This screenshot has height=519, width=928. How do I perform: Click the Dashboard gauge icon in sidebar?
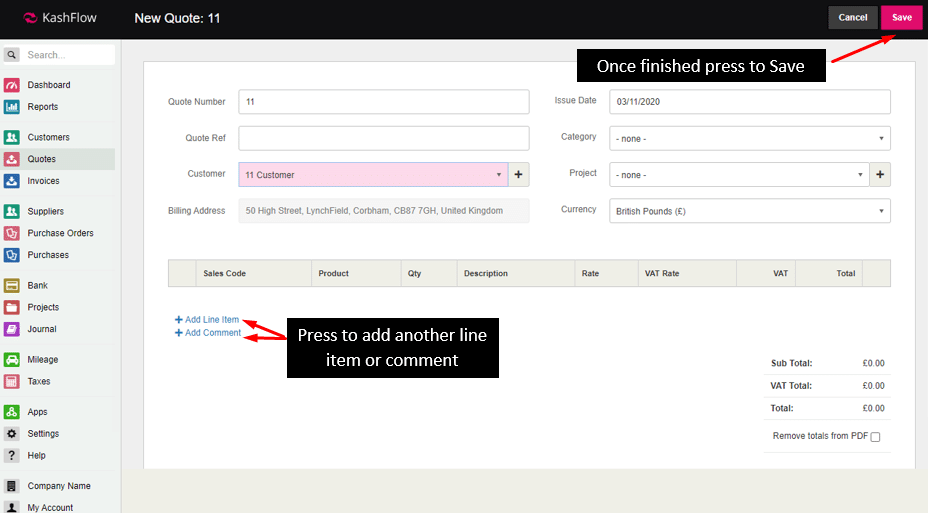(x=12, y=85)
